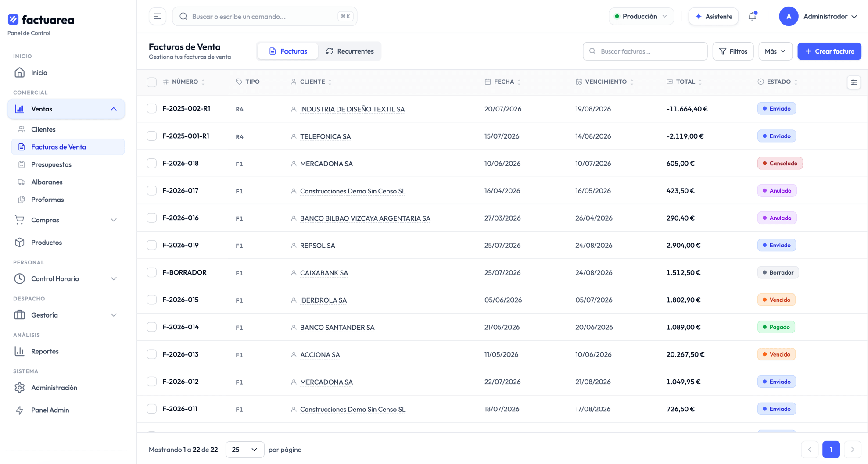Check the F-2026-018 row checkbox
Viewport: 868px width, 464px height.
(152, 163)
